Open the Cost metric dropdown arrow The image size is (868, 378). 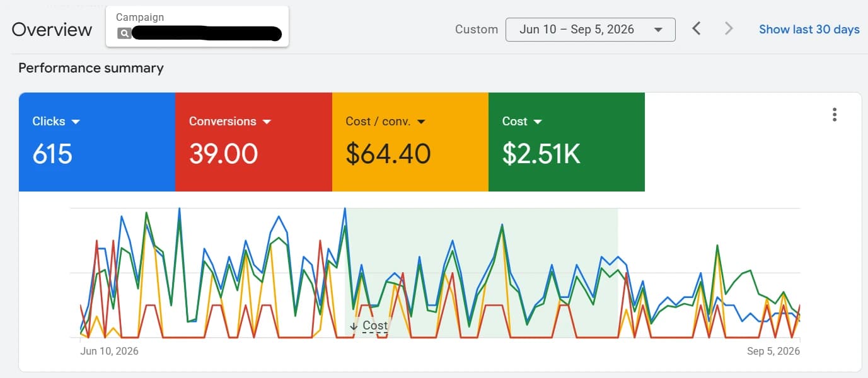coord(538,122)
